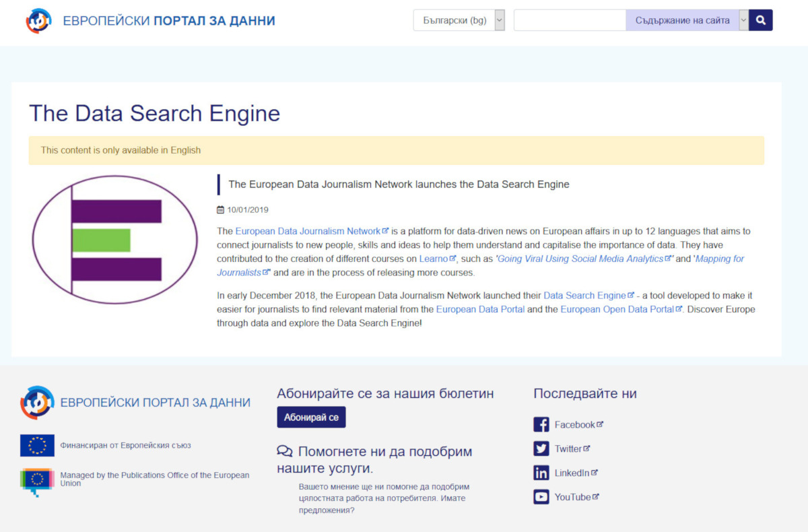Viewport: 808px width, 532px height.
Task: Click the Publications Office logo icon
Action: 37,481
